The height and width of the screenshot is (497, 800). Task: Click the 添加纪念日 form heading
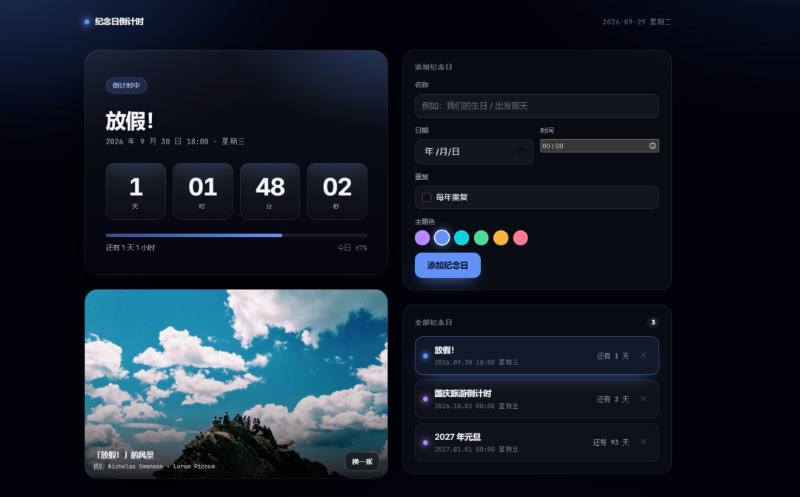[x=434, y=67]
